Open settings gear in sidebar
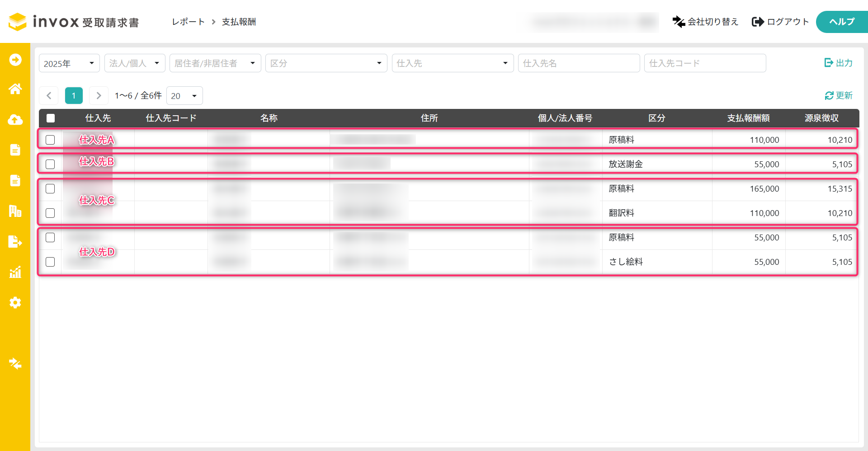The width and height of the screenshot is (868, 451). pos(15,302)
